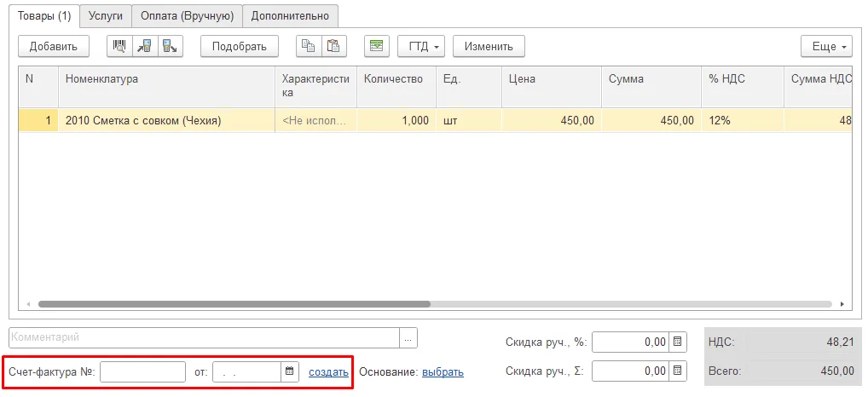The height and width of the screenshot is (397, 868).
Task: Click the terminal export icon with arrow
Action: click(x=171, y=47)
